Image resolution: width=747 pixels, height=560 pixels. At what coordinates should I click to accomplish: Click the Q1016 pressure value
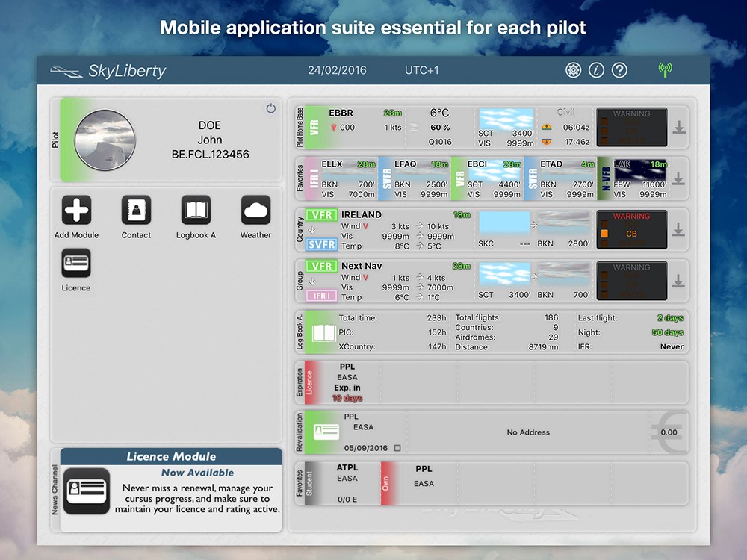click(440, 142)
